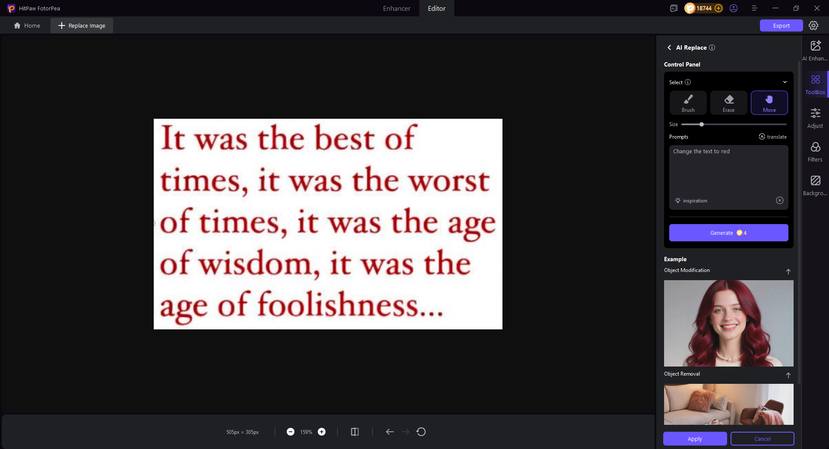Image resolution: width=829 pixels, height=449 pixels.
Task: Open the Background sidebar tool
Action: 815,185
